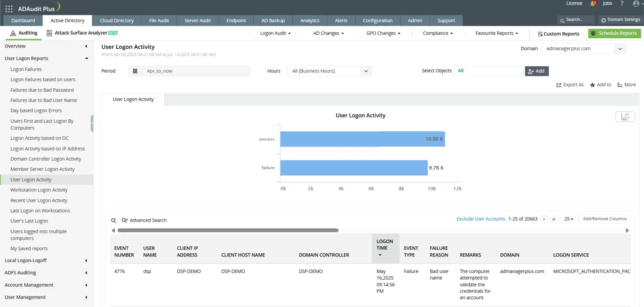Image resolution: width=644 pixels, height=307 pixels.
Task: Click the Auditing triangle icon
Action: 13,33
